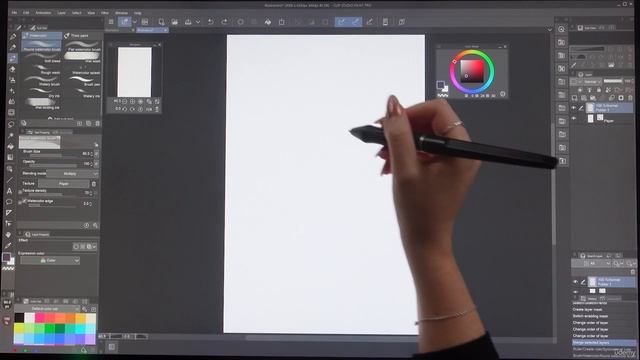Toggle the snap to ruler command bar button
Screen dimensions: 640x360
click(x=341, y=22)
